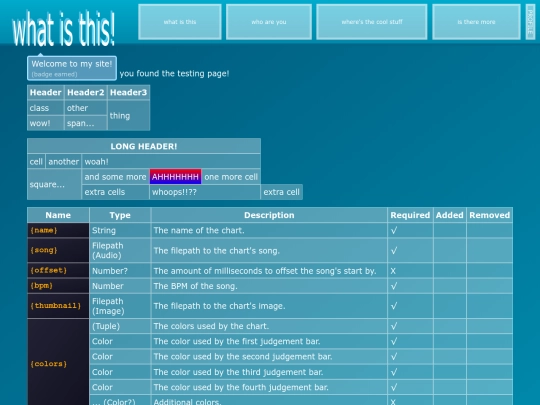Click the 'String' type cell
Image resolution: width=540 pixels, height=405 pixels.
120,230
